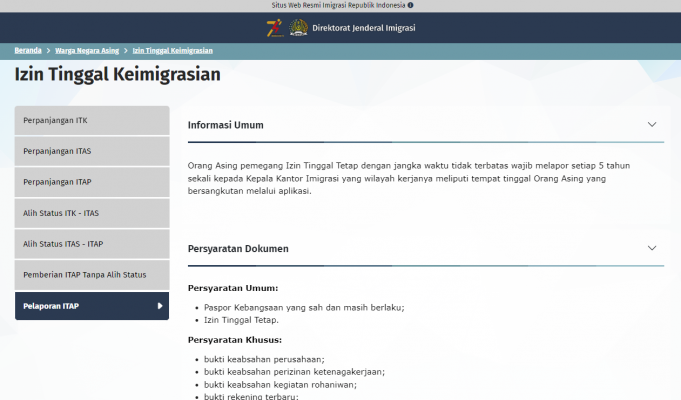Select Alih Status ITK - ITAS
Screen dimensions: 681x400
92,213
